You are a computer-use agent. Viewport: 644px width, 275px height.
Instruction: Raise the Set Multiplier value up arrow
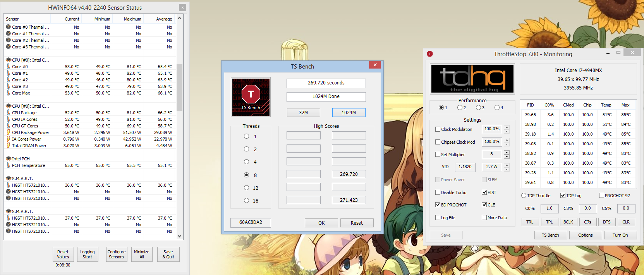507,153
